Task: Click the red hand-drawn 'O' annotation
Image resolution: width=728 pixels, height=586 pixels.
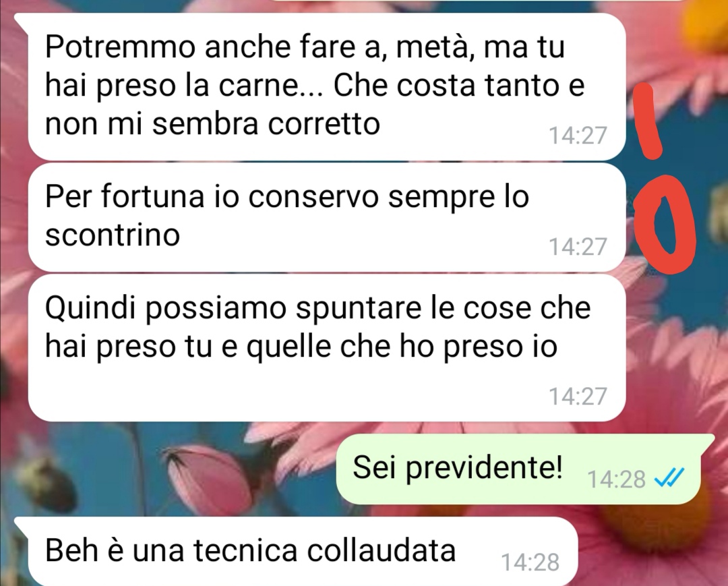Action: (x=665, y=224)
